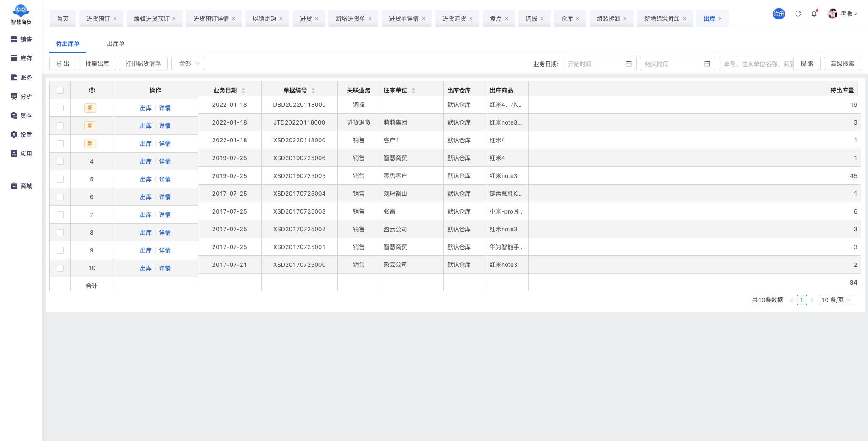This screenshot has width=868, height=441.
Task: Open the 库存 sidebar module
Action: (21, 58)
